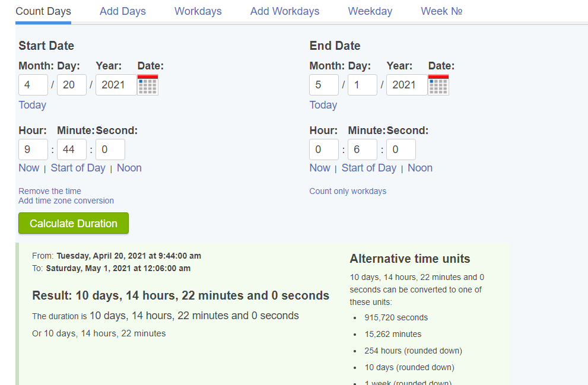This screenshot has width=588, height=385.
Task: Focus the start Hour field
Action: 33,149
